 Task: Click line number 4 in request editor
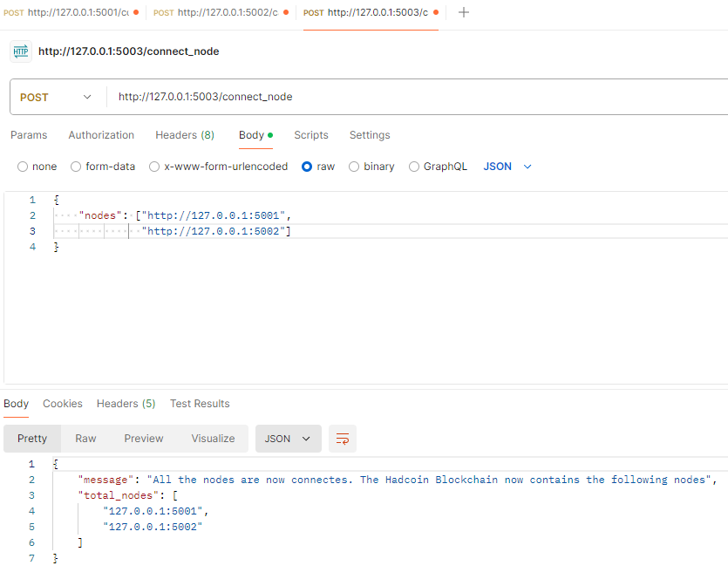(x=32, y=247)
